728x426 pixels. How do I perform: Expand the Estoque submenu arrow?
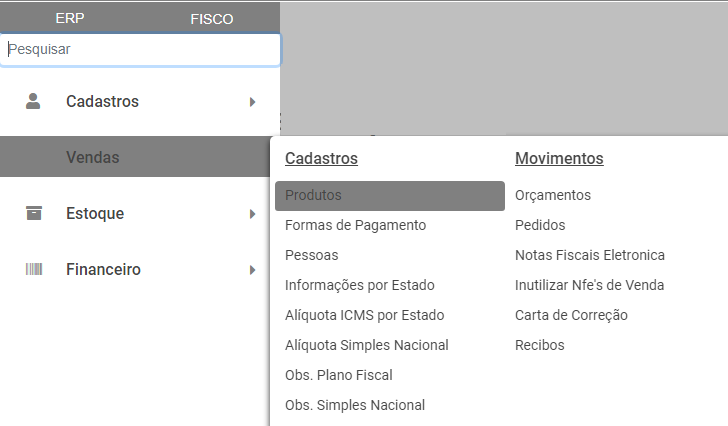click(253, 213)
